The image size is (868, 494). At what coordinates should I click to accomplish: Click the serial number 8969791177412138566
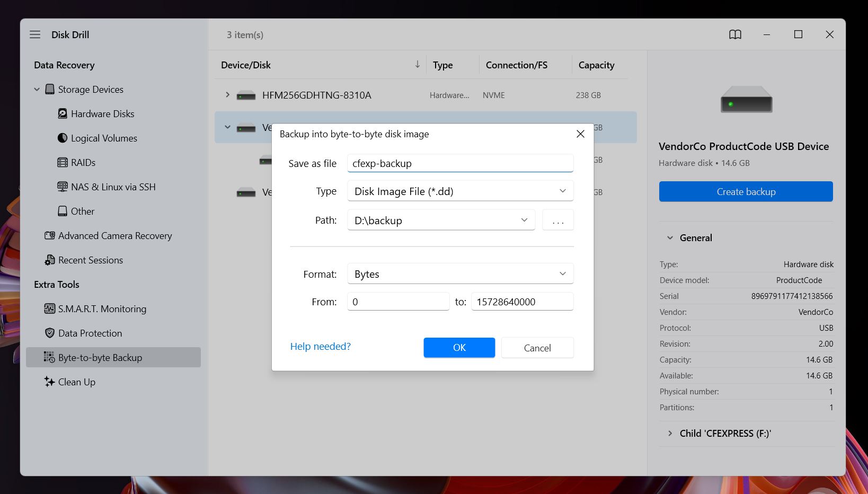(x=792, y=296)
